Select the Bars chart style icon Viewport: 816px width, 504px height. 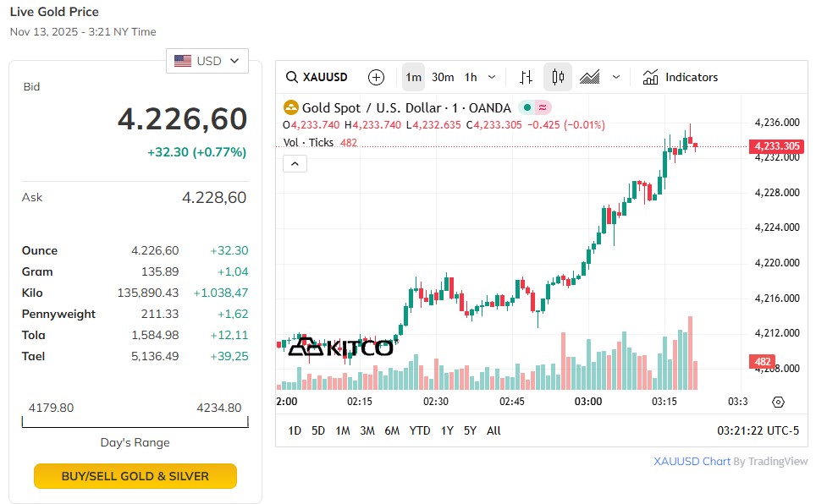coord(526,77)
